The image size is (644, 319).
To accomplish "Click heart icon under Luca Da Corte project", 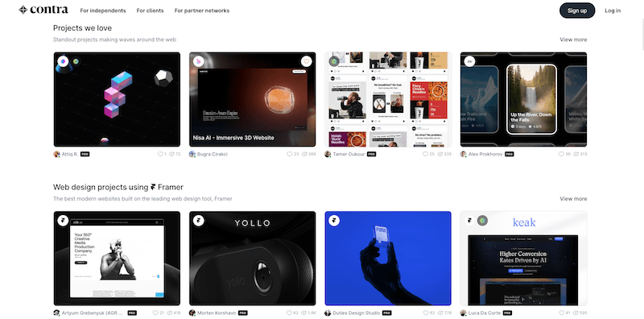I will [561, 313].
